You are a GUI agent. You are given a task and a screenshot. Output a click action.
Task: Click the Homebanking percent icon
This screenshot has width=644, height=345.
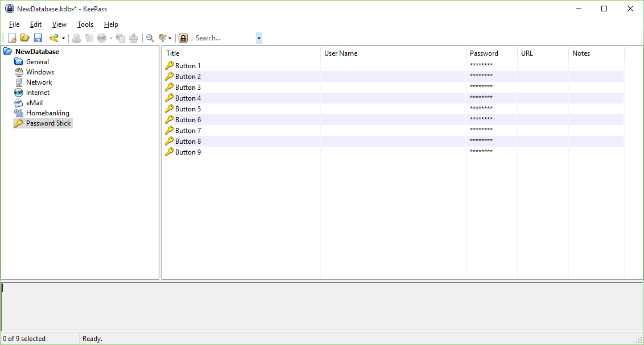(18, 113)
